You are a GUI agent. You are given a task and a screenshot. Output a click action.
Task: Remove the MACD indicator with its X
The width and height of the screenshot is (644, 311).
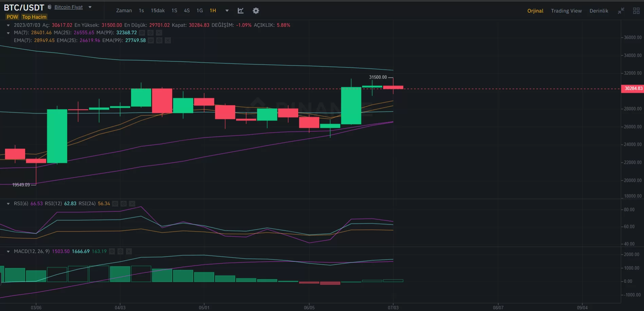point(129,251)
